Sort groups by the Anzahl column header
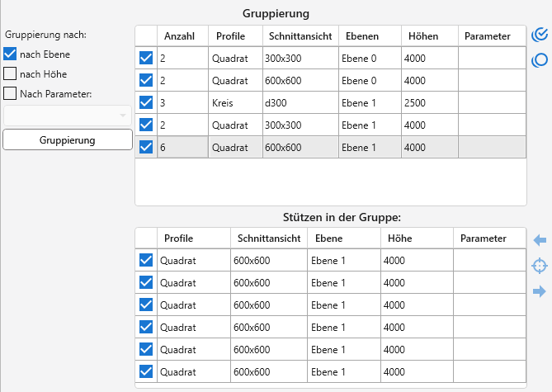The image size is (552, 392). pyautogui.click(x=180, y=35)
